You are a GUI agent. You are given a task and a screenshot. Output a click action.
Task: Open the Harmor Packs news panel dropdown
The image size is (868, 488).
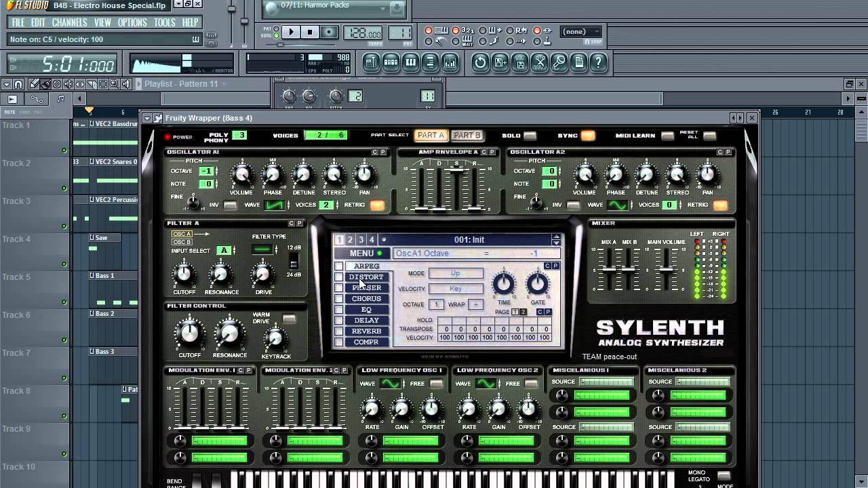click(382, 8)
